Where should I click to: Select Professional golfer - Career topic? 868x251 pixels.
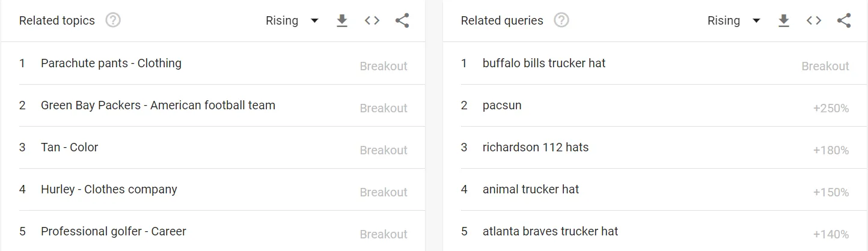point(213,231)
